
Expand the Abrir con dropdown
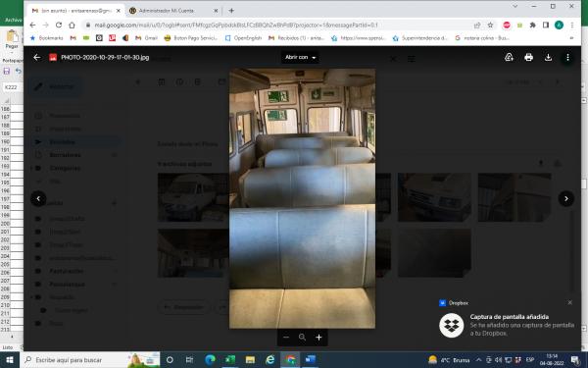coord(301,57)
